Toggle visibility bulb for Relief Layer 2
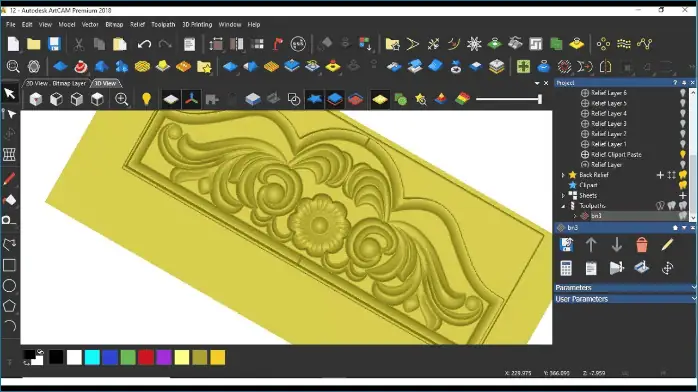Image resolution: width=698 pixels, height=392 pixels. click(682, 133)
